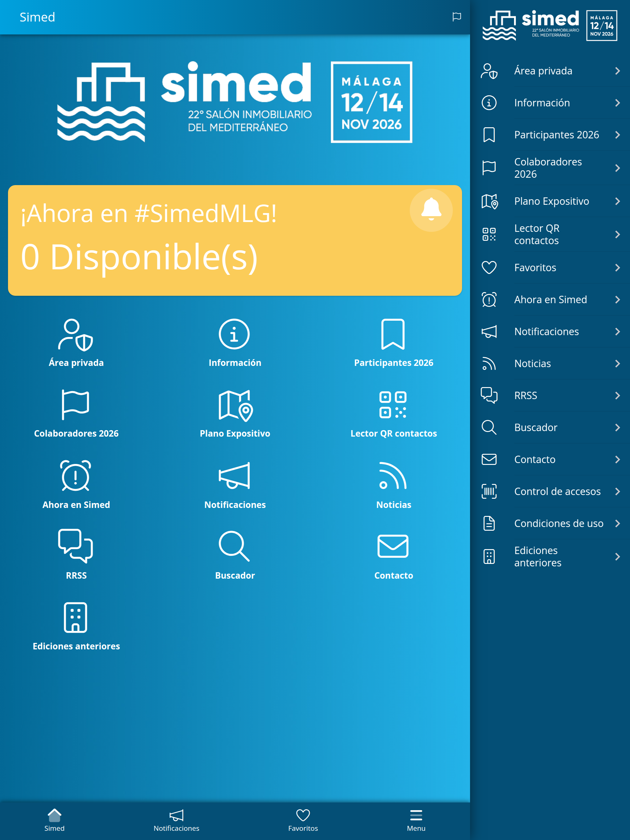Open Ediciones anteriores building grid icon
This screenshot has height=840, width=630.
76,617
